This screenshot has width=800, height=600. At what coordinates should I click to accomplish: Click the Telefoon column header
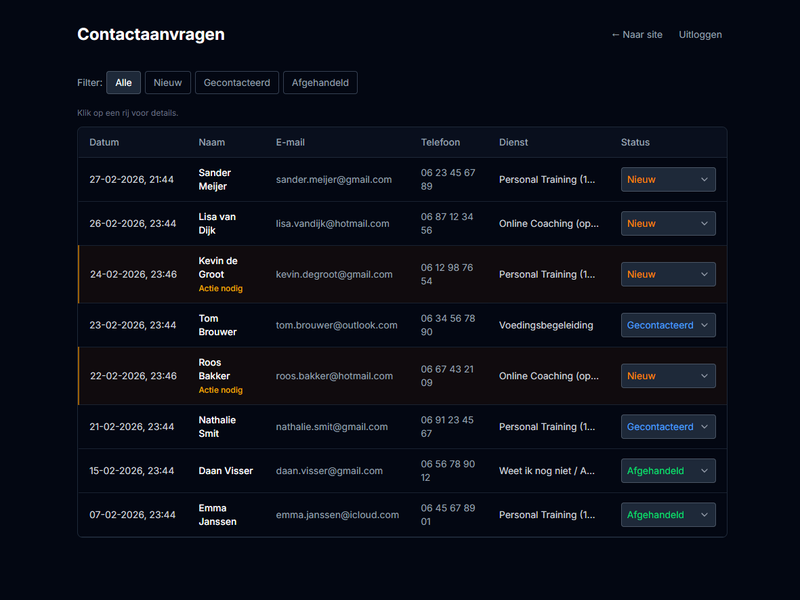[x=440, y=142]
